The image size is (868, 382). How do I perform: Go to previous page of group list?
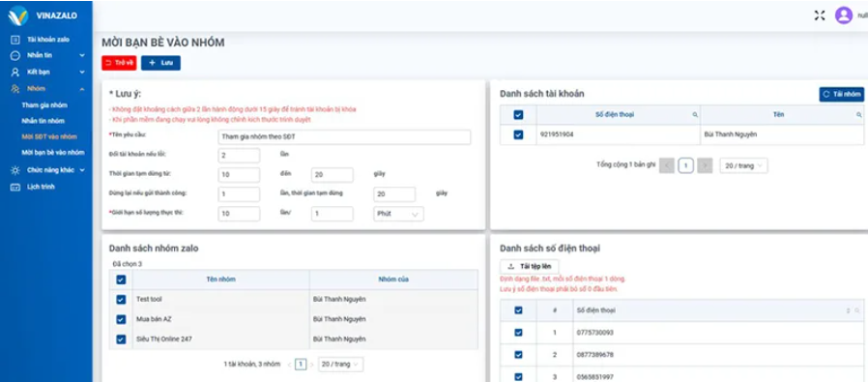[x=289, y=365]
